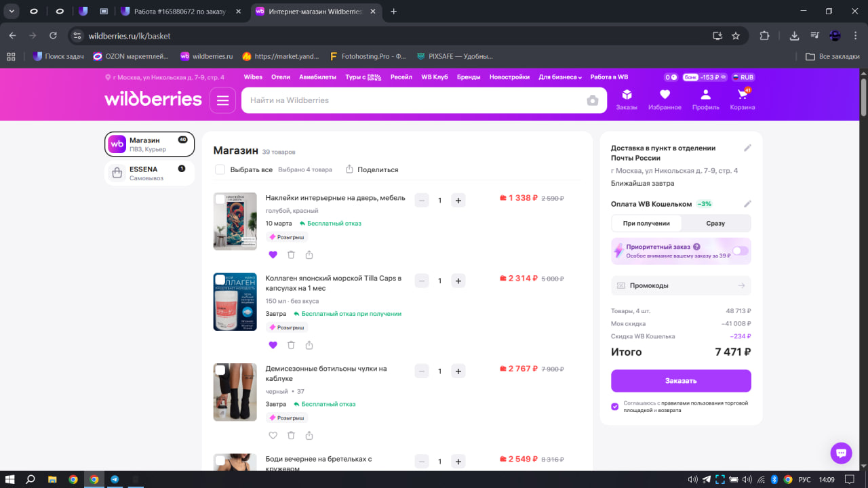This screenshot has width=868, height=488.
Task: Add Демисезонные ботильоны to favorites
Action: coord(273,436)
